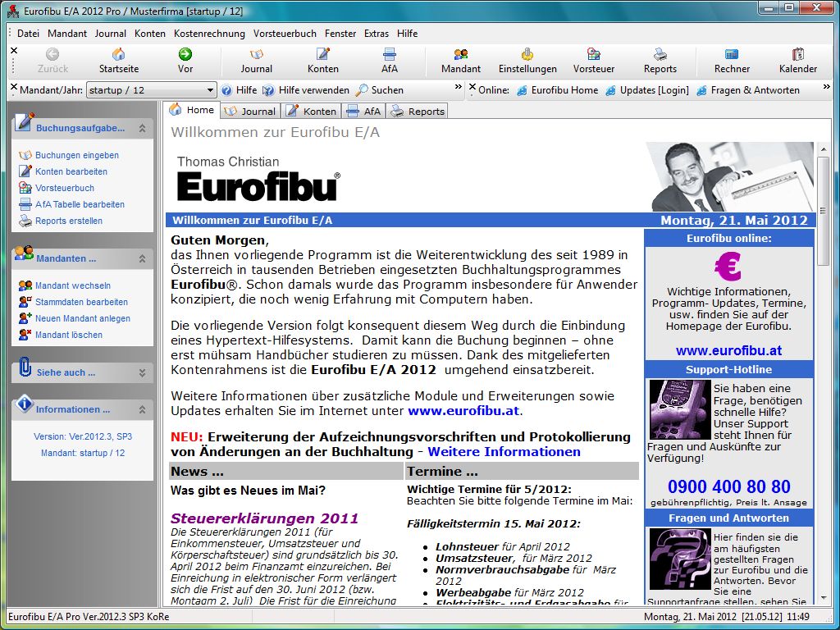The width and height of the screenshot is (840, 630).
Task: Open Eurofibu Home online link
Action: (x=558, y=90)
